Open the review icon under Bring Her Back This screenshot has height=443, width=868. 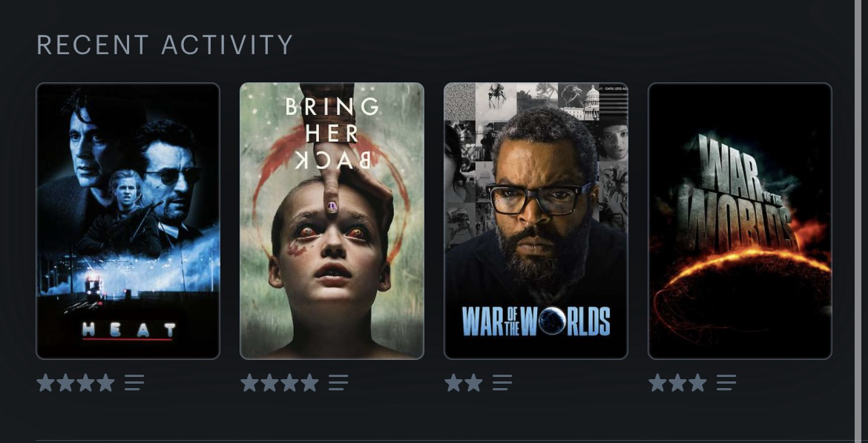(338, 383)
